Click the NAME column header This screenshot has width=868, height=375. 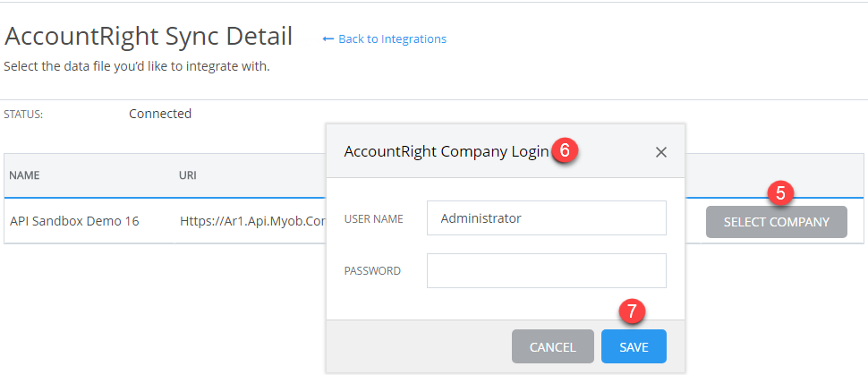24,175
